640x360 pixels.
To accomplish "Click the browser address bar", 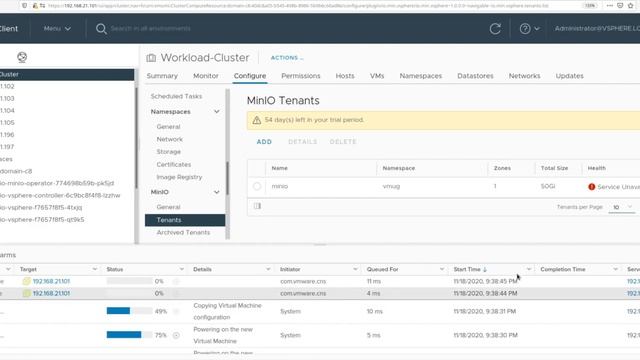I will point(298,6).
